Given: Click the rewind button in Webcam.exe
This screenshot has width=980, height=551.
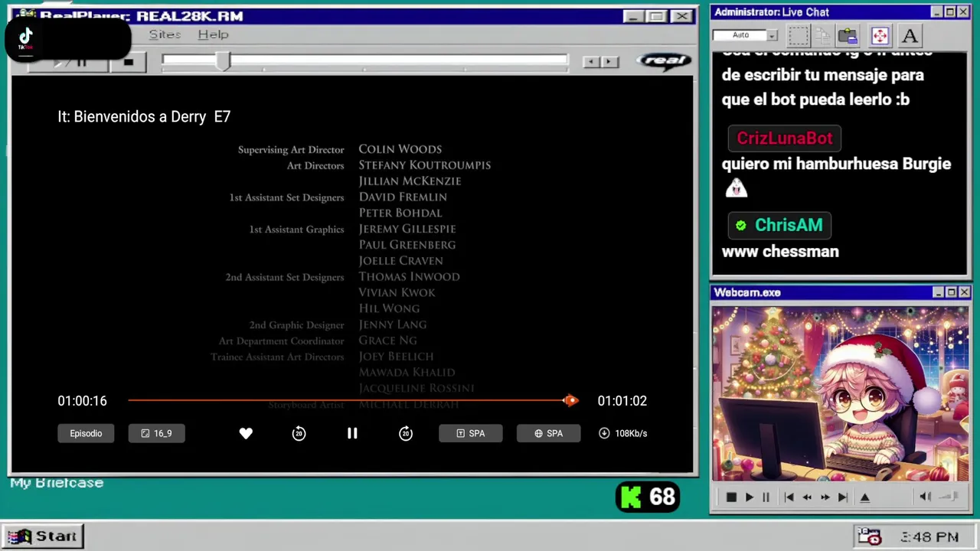Looking at the screenshot, I should point(807,497).
